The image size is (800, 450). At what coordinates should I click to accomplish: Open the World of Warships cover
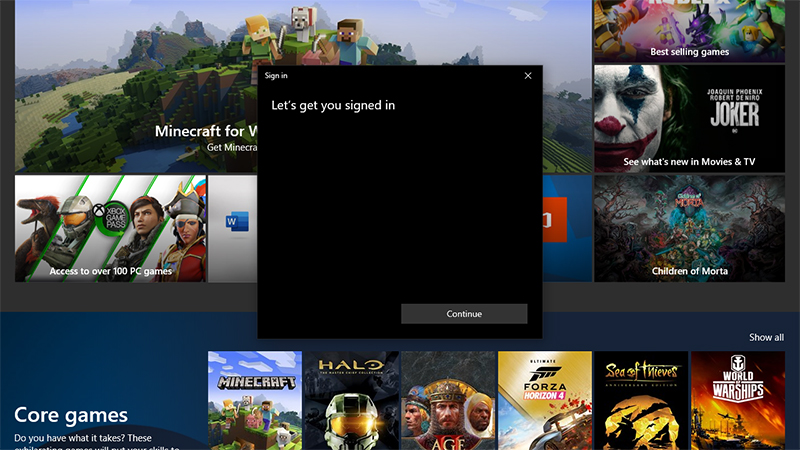(738, 401)
